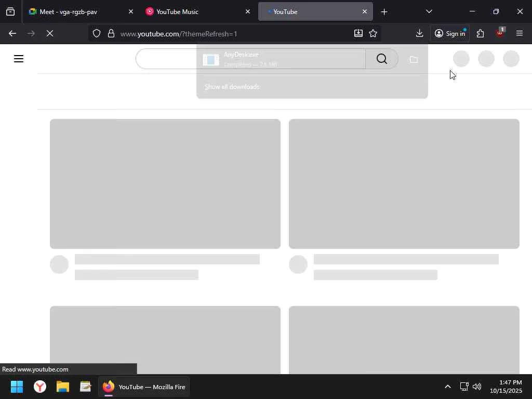Show download in folder icon
The image size is (532, 399).
click(x=413, y=60)
